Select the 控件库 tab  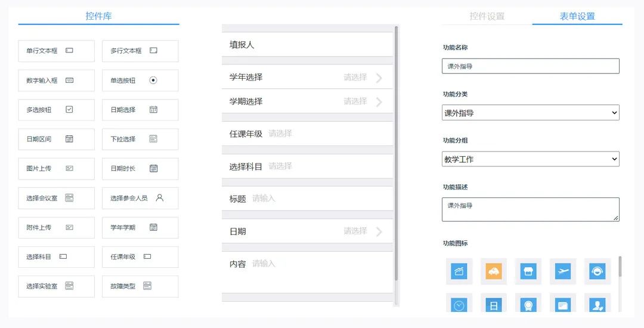[98, 17]
